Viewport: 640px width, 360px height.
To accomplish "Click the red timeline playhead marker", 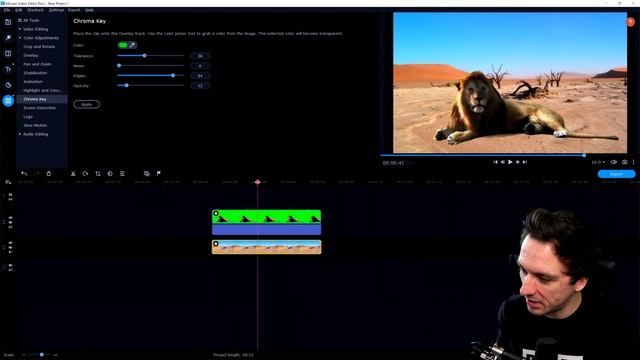I will click(x=258, y=182).
